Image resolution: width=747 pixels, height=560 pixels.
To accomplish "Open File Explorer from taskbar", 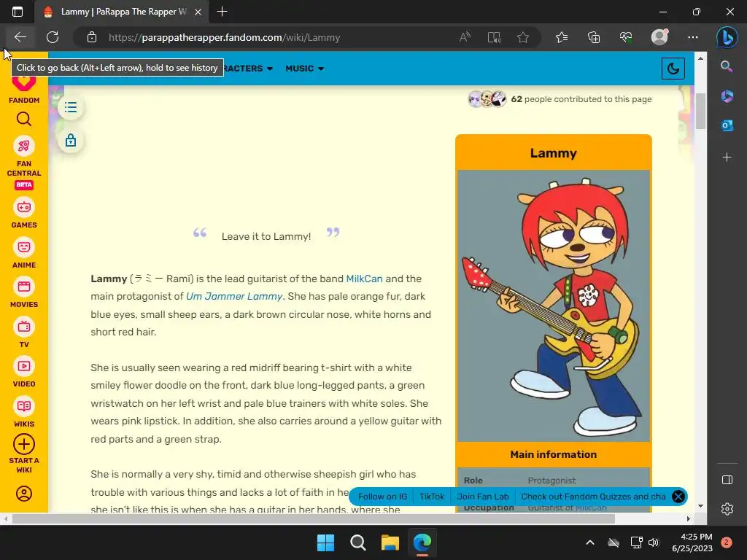I will (390, 542).
